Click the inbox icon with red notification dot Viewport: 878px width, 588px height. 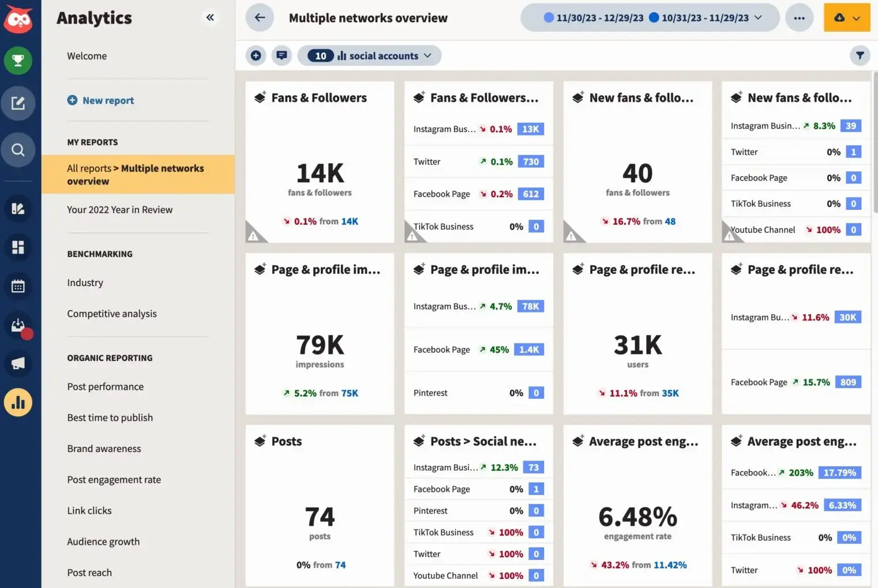(x=18, y=326)
